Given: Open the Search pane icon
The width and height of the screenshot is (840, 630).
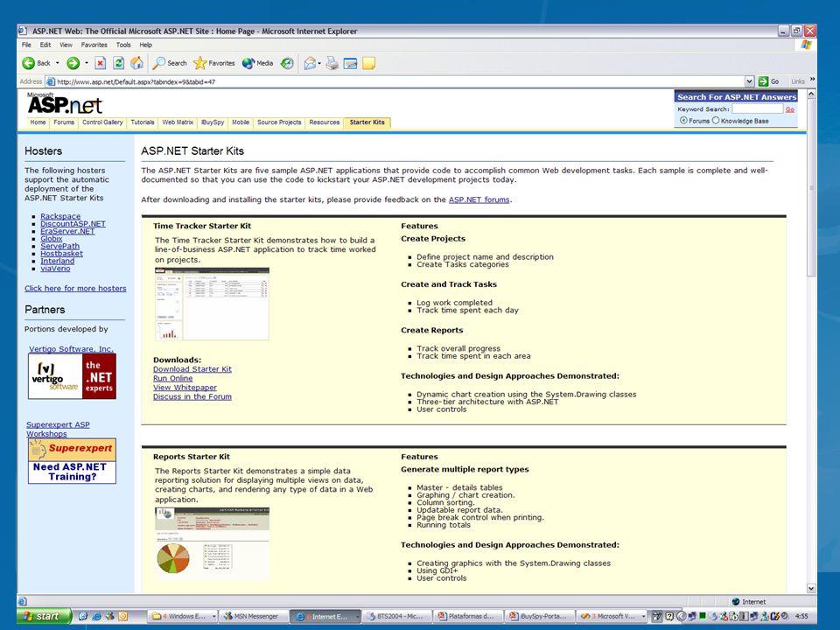Looking at the screenshot, I should [x=158, y=63].
